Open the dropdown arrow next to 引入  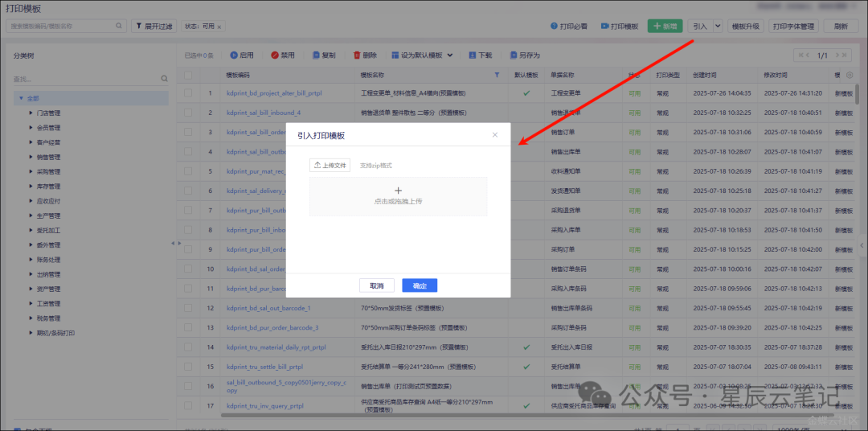coord(717,26)
